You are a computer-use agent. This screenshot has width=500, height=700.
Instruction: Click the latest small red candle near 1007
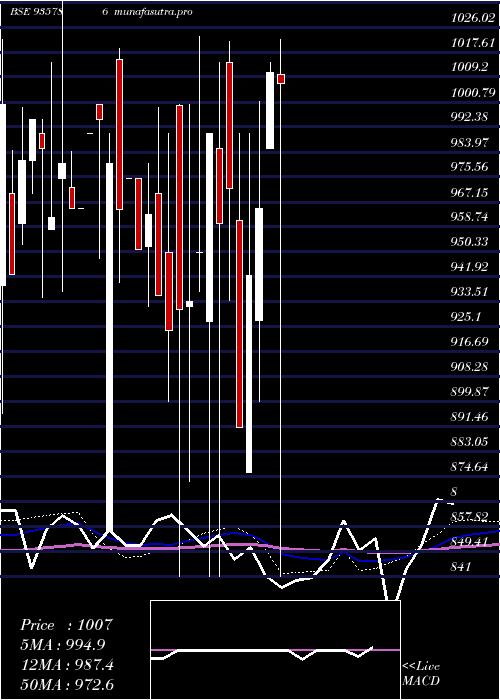click(281, 79)
